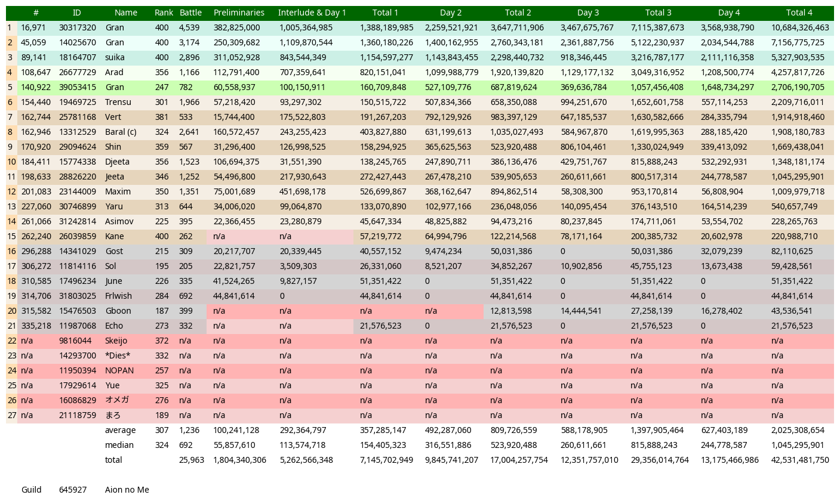Select Sol's Day 3 value 10,902,856

point(583,266)
